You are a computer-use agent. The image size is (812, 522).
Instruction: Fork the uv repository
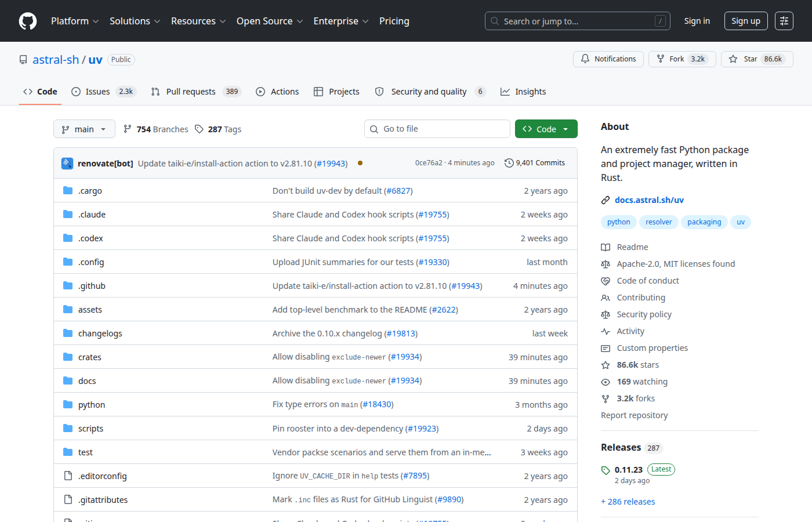coord(682,59)
